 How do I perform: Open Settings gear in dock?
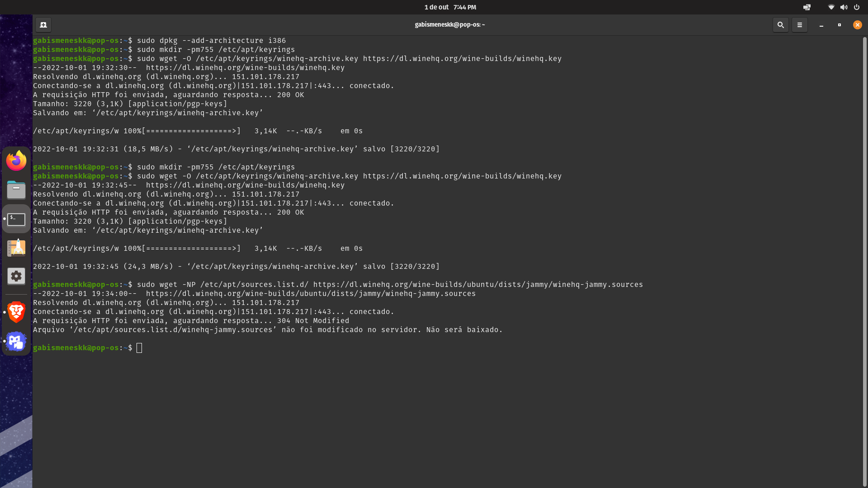[16, 276]
